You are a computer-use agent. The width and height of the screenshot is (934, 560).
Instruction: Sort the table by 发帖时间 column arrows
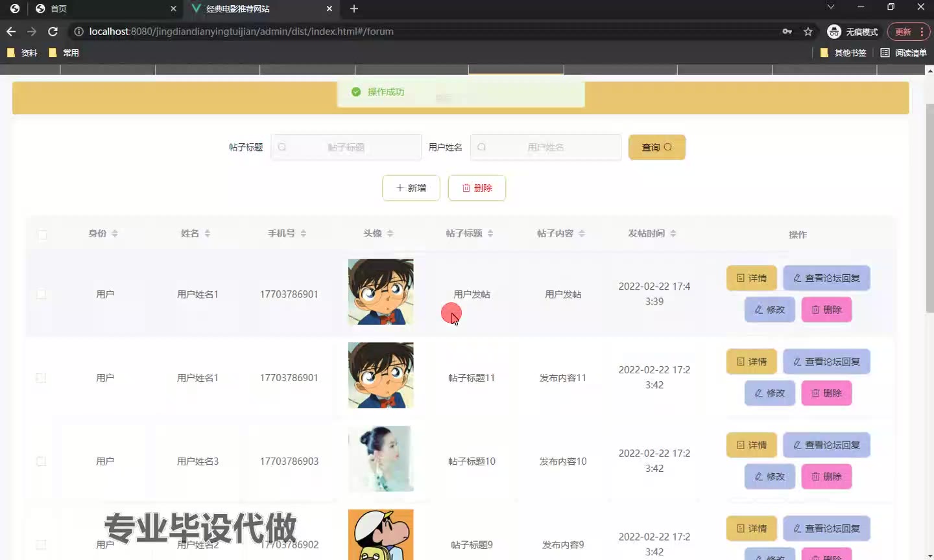(673, 233)
